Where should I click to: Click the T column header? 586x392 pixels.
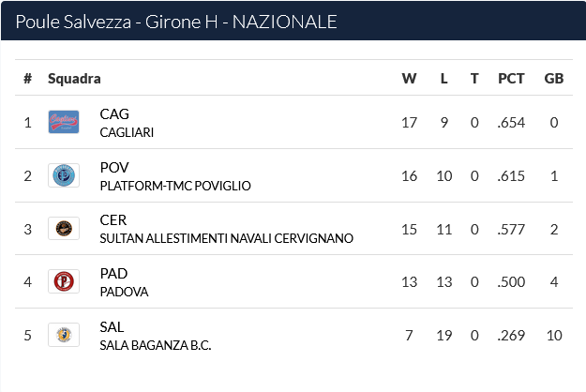point(474,79)
